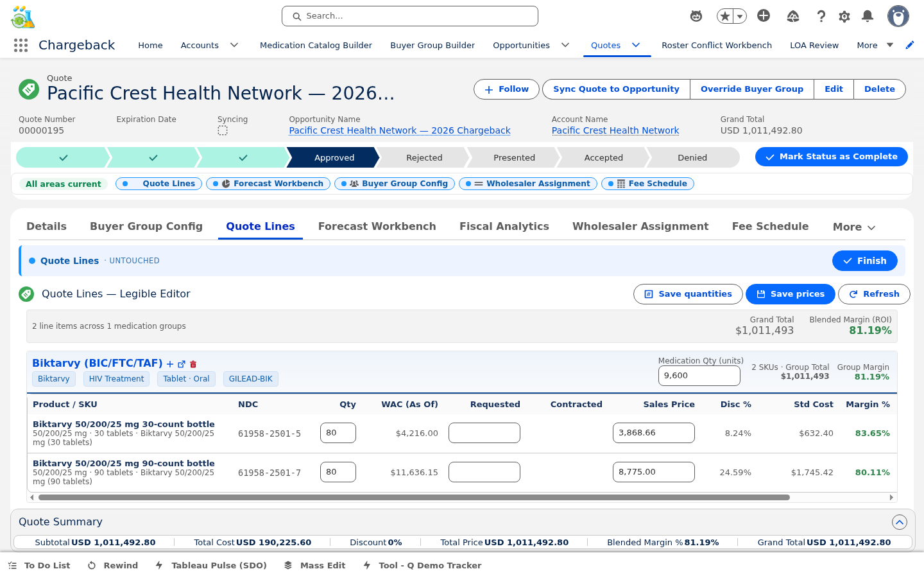Open Tool - Q Demo Tracker utility
Image resolution: width=924 pixels, height=578 pixels.
point(422,565)
